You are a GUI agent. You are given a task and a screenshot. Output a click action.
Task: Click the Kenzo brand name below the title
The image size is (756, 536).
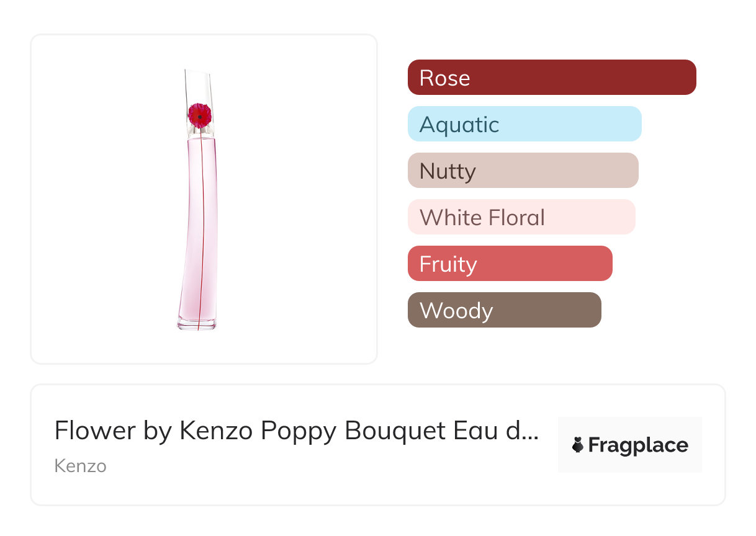point(81,466)
